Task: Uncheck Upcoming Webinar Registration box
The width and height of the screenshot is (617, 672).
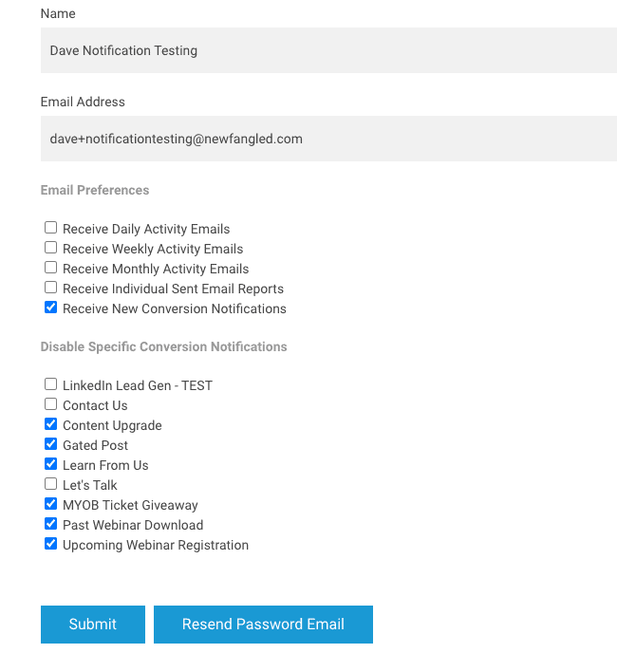Action: (x=50, y=544)
